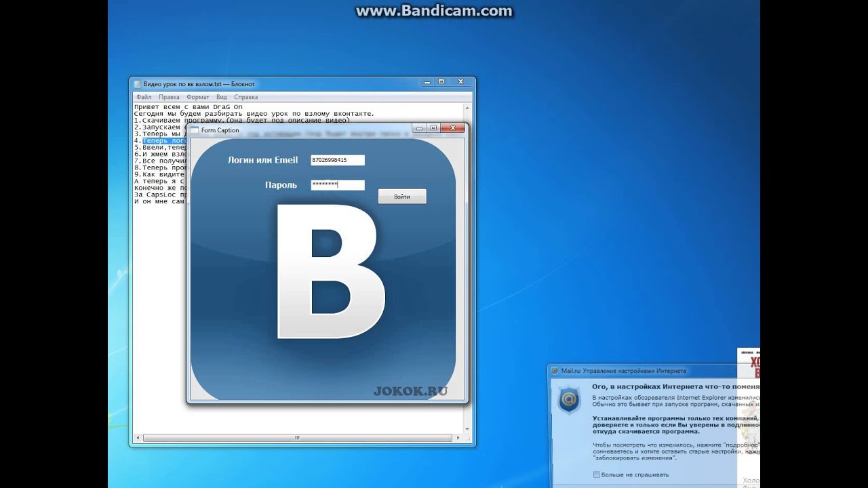Minimize the Form Caption window
Screen dimensions: 868x488
tap(419, 127)
